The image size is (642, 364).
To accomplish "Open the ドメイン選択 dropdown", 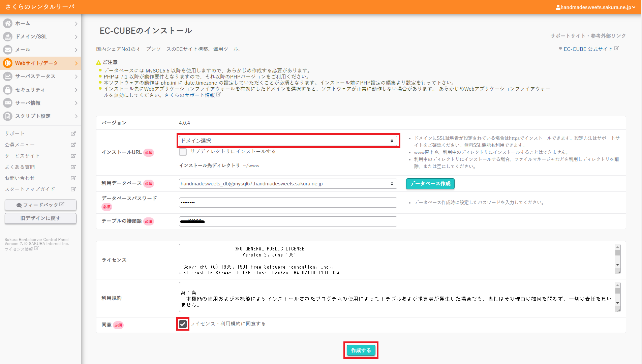I will (288, 141).
